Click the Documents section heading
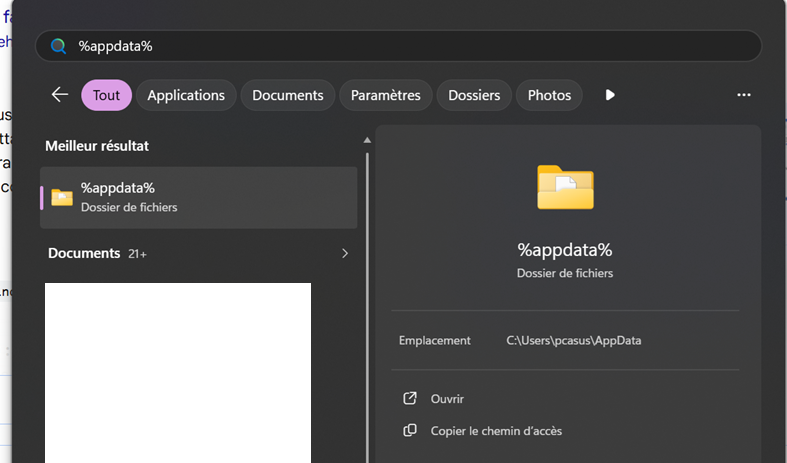Screen dimensions: 787x463 tap(84, 253)
